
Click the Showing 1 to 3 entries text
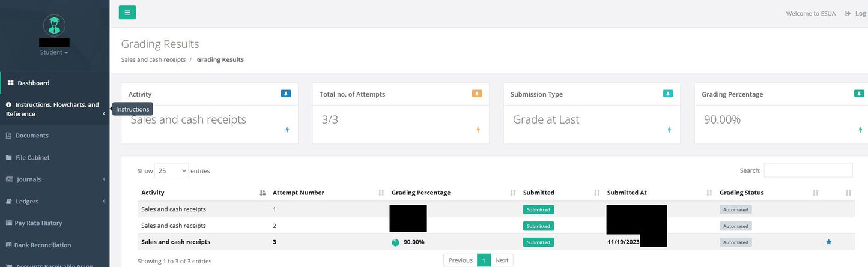pyautogui.click(x=174, y=261)
